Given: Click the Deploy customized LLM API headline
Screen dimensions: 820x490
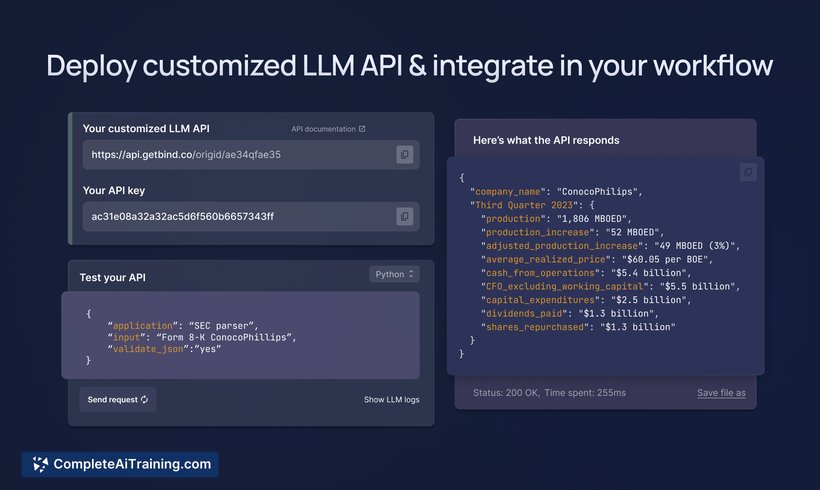Looking at the screenshot, I should (409, 66).
